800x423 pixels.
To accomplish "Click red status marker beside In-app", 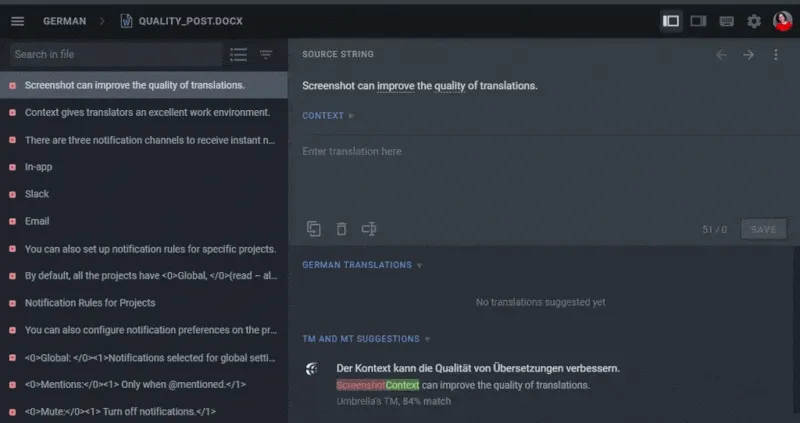I will tap(12, 167).
